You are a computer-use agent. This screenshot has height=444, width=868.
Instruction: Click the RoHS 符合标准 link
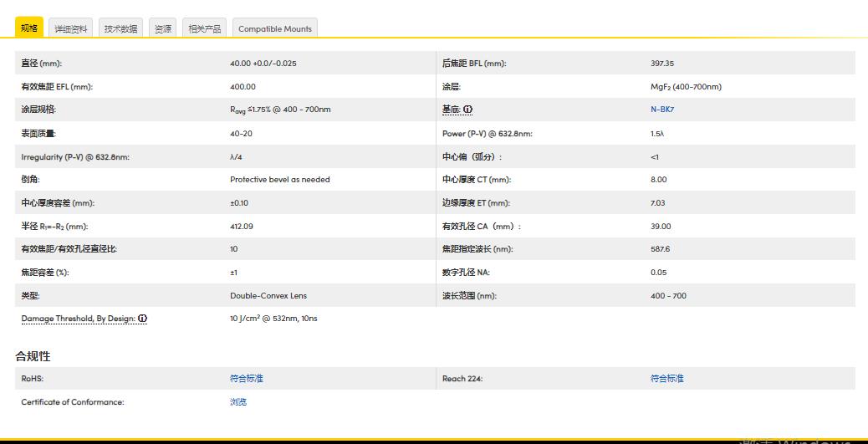246,379
